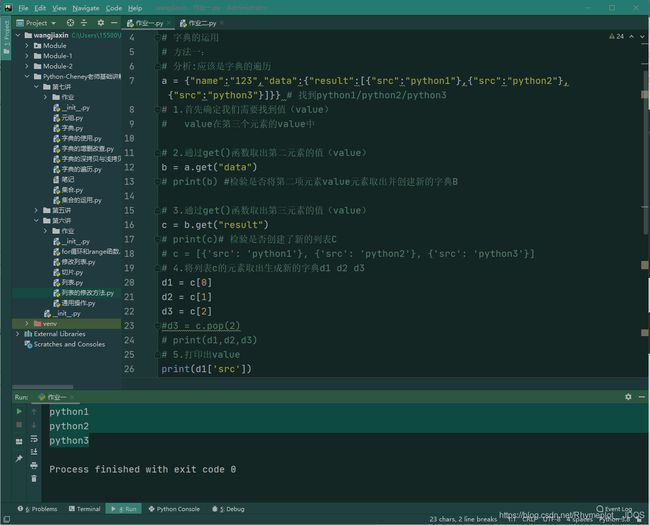Click the locate/select opened file icon
The width and height of the screenshot is (650, 525).
click(x=70, y=23)
